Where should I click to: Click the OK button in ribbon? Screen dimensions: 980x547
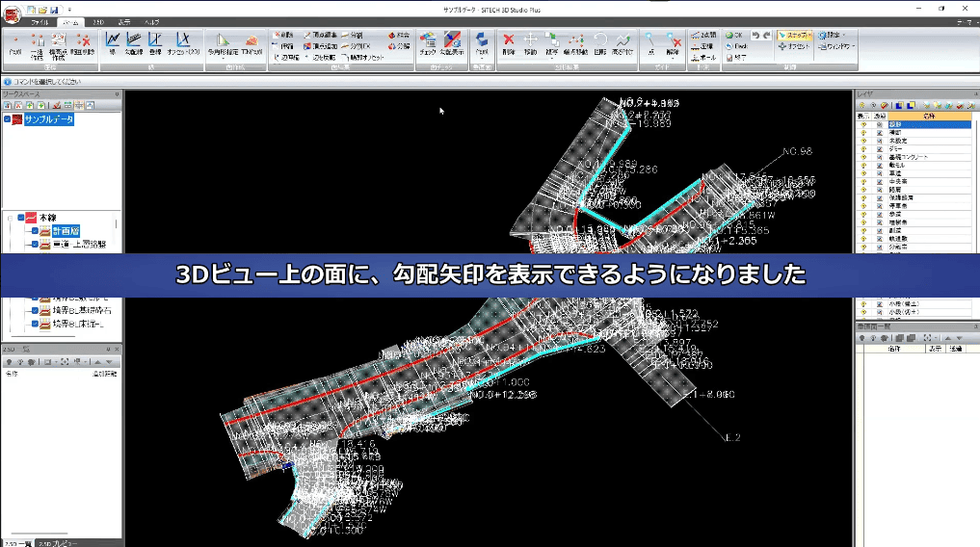(734, 35)
